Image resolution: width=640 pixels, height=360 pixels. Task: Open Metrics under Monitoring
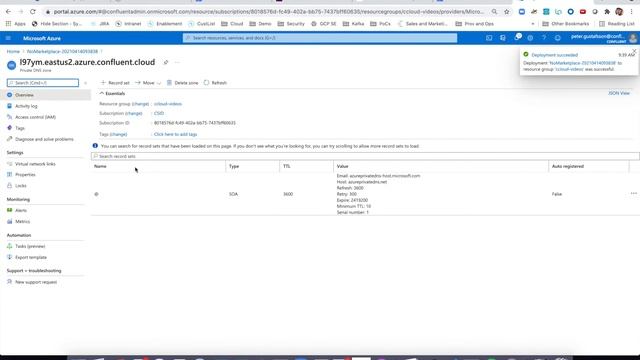point(22,222)
